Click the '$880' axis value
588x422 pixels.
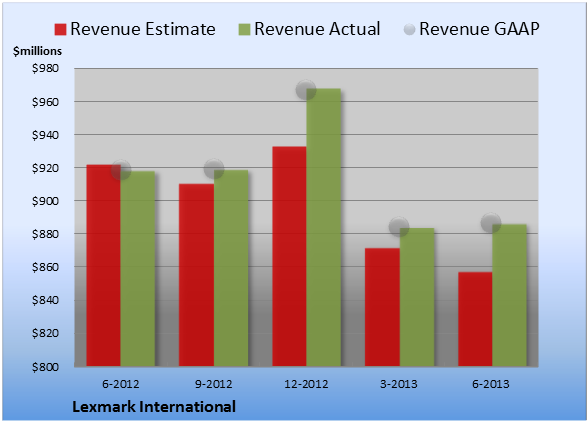tap(45, 234)
